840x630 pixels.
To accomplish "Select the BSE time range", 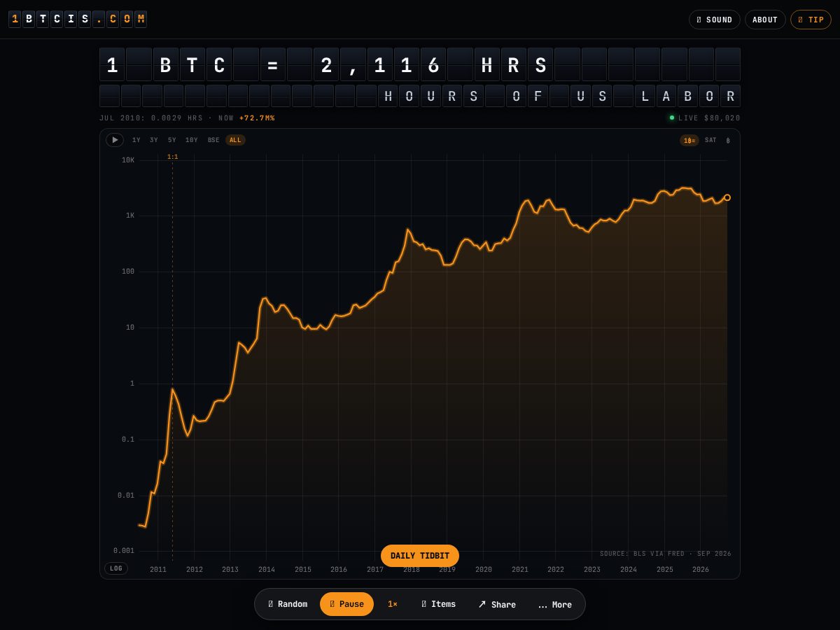I will point(213,140).
